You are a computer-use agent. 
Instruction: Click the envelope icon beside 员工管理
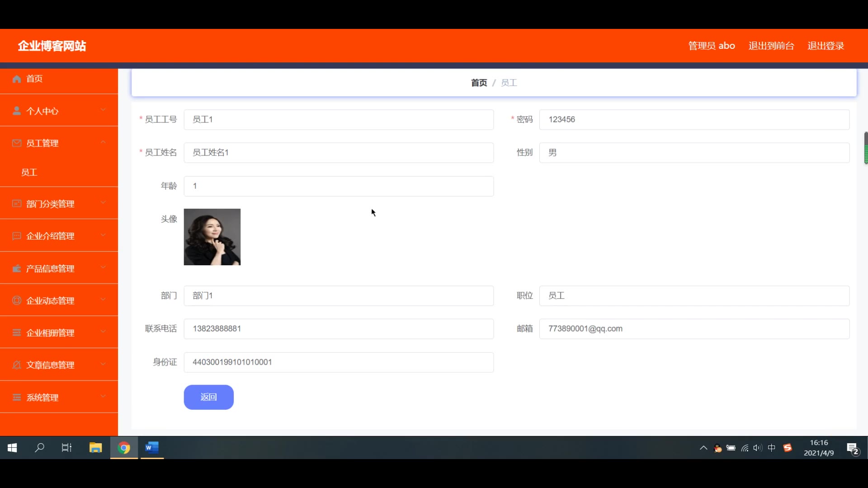click(17, 143)
